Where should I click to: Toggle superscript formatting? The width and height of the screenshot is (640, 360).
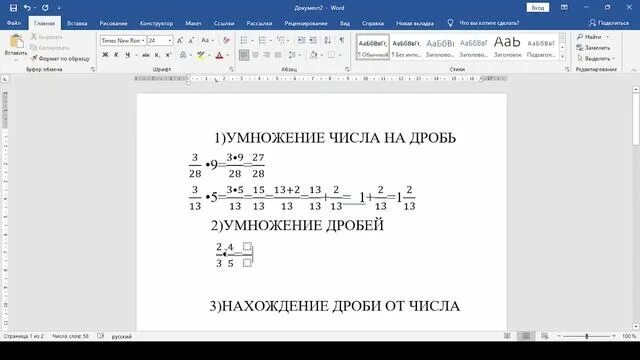coord(168,55)
